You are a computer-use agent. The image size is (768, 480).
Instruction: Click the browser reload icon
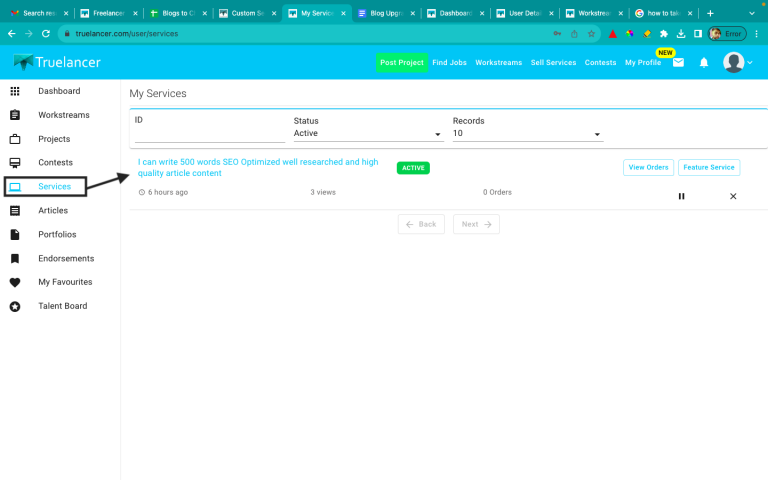[46, 33]
